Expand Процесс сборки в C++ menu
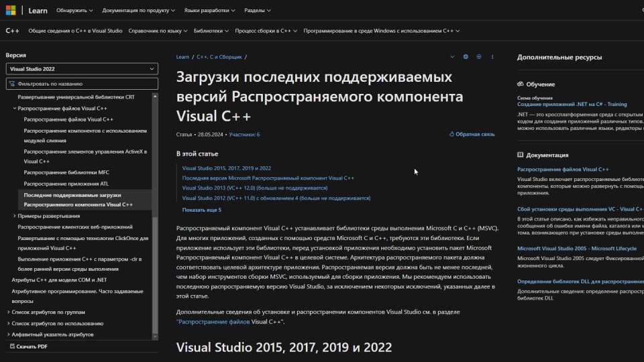The image size is (644, 362). [266, 31]
